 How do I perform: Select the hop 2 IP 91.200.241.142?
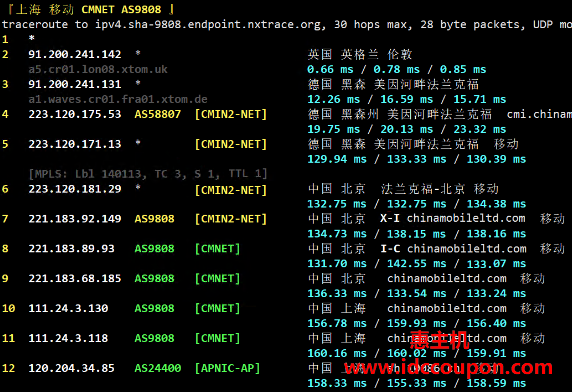click(75, 54)
